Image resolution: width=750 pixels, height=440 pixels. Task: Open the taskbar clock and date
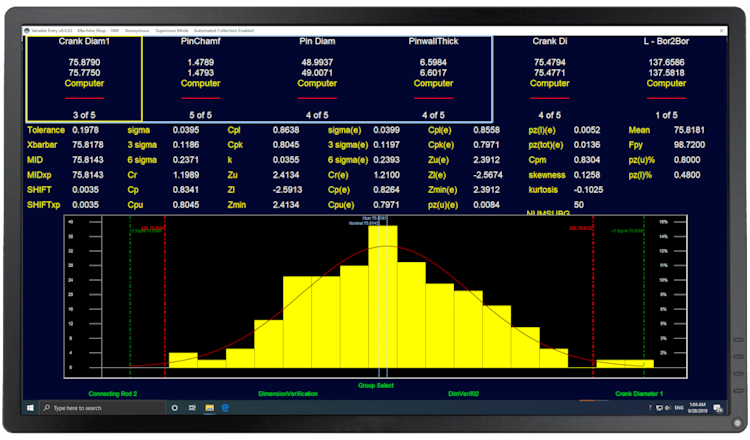(697, 408)
